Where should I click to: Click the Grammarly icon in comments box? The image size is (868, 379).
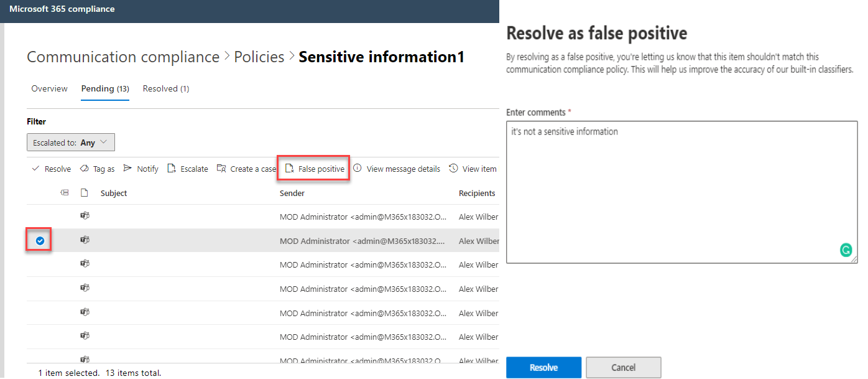(x=846, y=250)
